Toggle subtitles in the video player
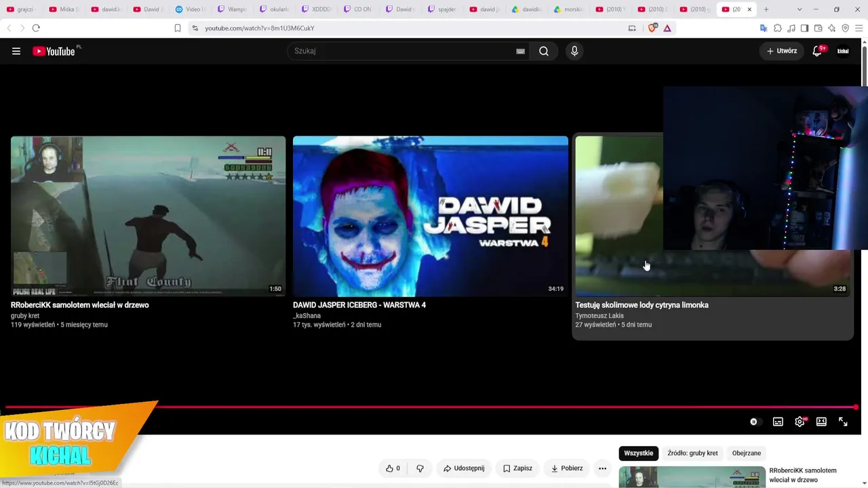This screenshot has height=488, width=868. (x=778, y=422)
